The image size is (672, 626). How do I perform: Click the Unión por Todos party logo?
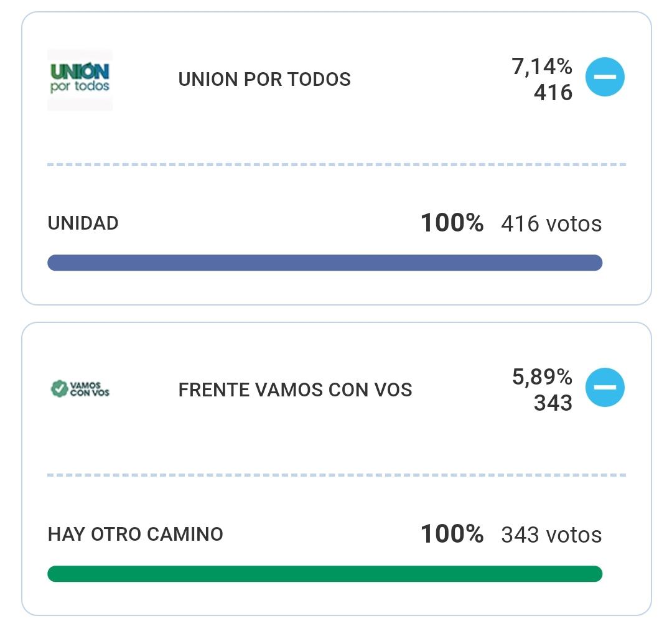(80, 79)
